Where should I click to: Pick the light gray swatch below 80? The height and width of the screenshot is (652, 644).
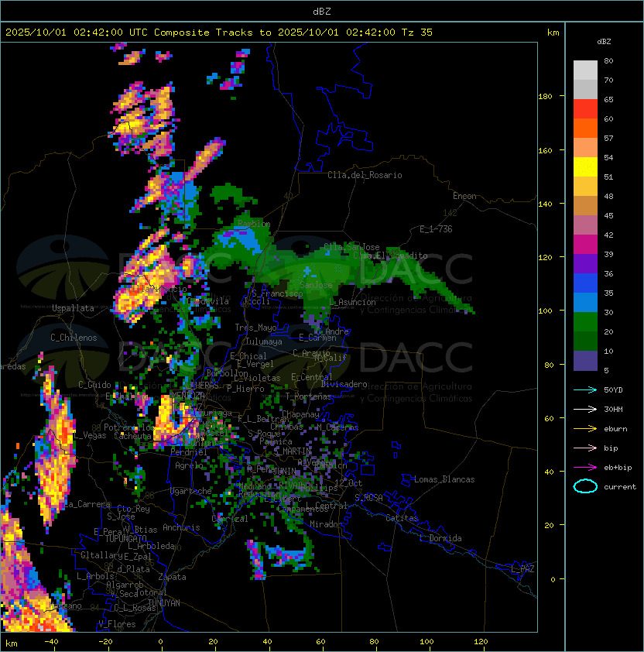tap(585, 70)
